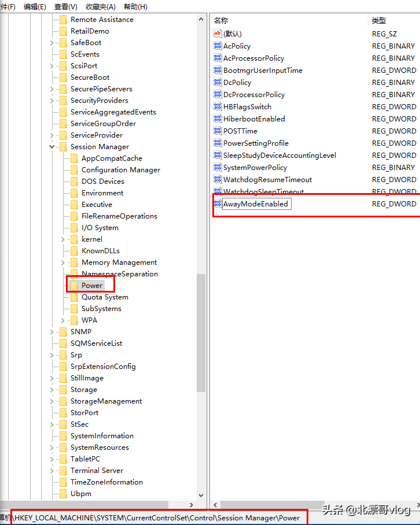Expand the Memory Management subkey node
The height and width of the screenshot is (525, 420).
point(62,262)
